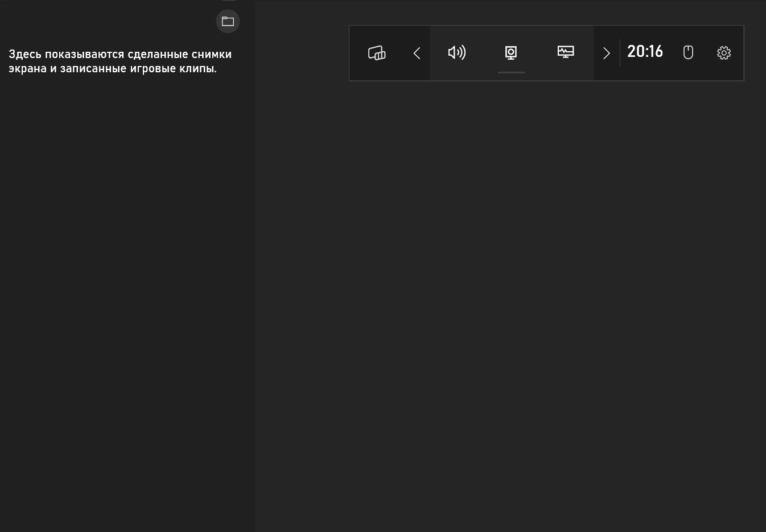Toggle the Capture widget icon
The height and width of the screenshot is (532, 766).
[511, 53]
